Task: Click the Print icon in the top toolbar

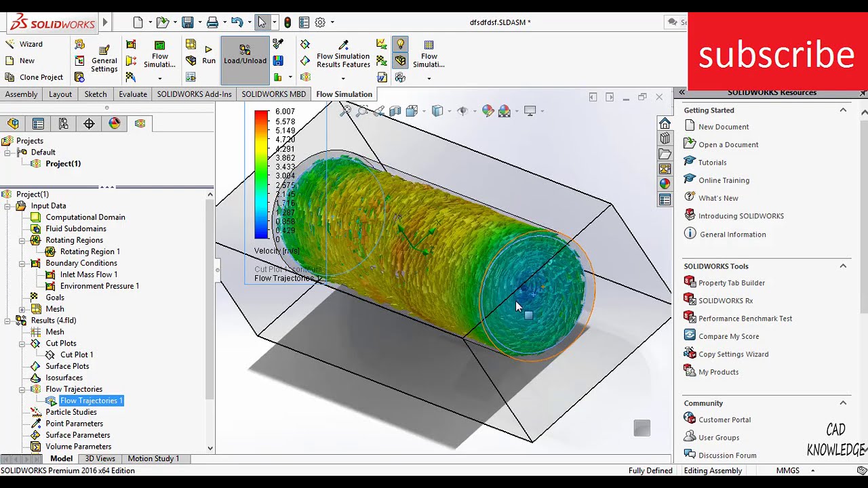Action: 212,22
